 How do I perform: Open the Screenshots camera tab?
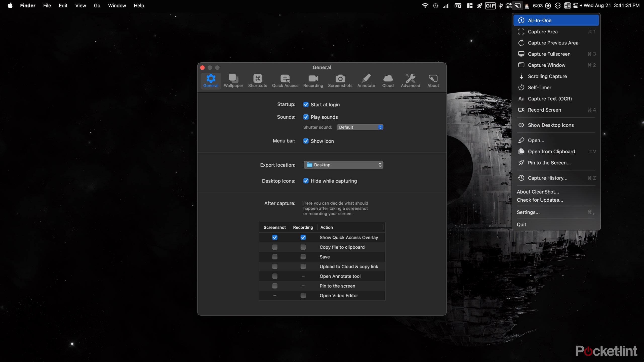pyautogui.click(x=340, y=81)
